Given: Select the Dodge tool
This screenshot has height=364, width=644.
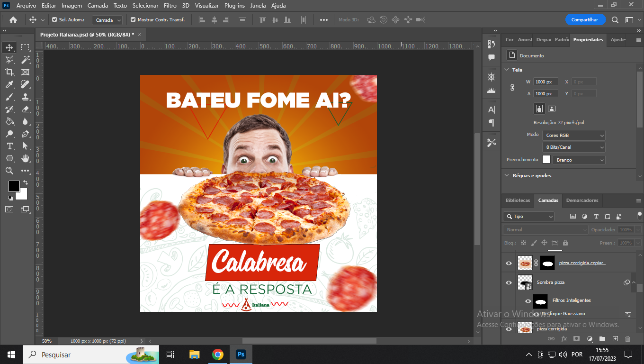Looking at the screenshot, I should click(9, 134).
